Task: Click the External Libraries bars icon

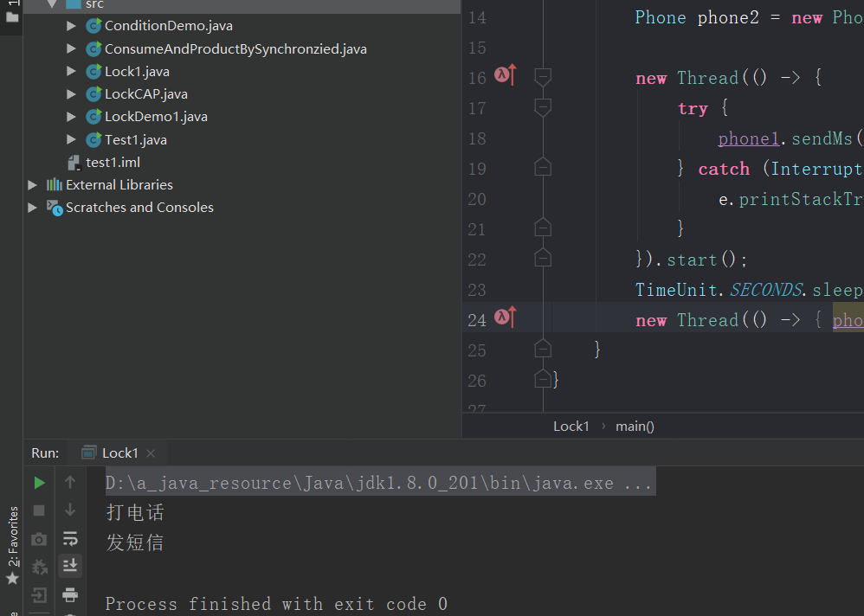Action: 54,184
